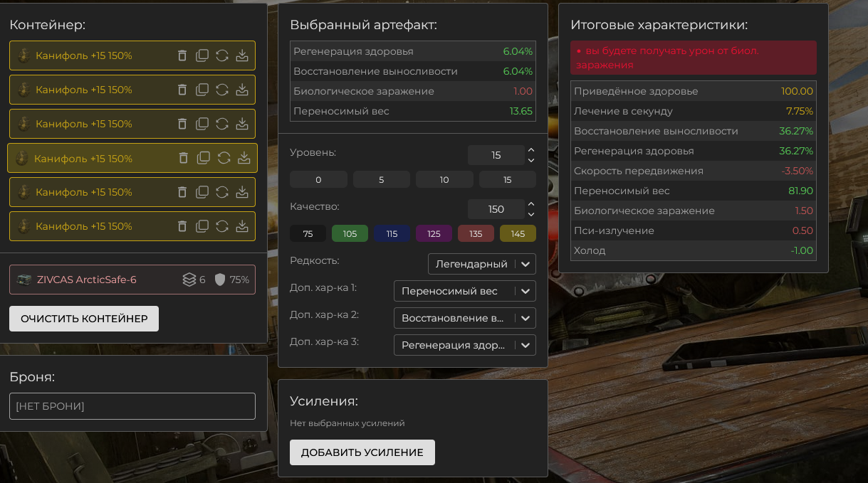868x483 pixels.
Task: Set level preset to 0
Action: point(318,179)
